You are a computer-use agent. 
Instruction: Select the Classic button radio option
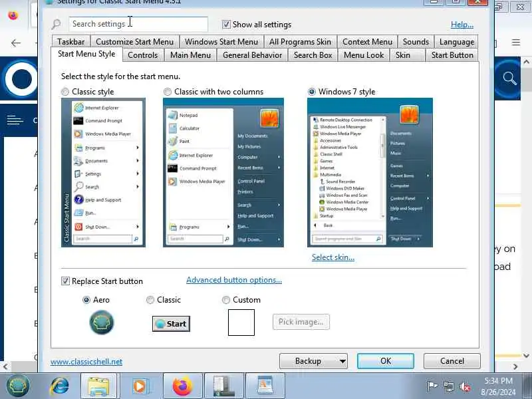150,300
